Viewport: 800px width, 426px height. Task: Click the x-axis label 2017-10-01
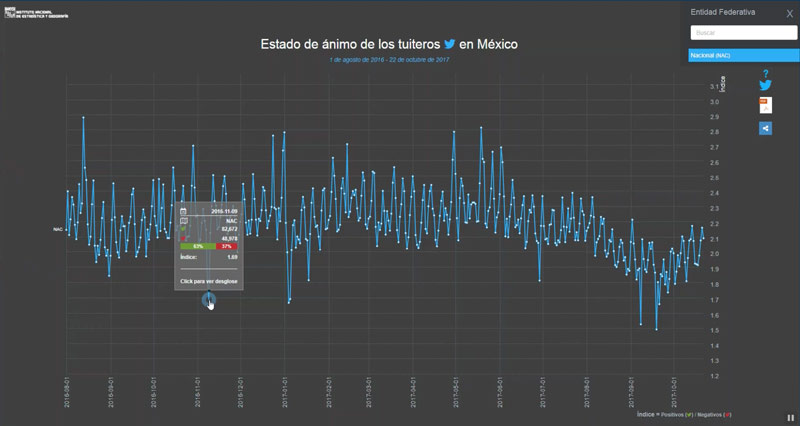point(673,392)
